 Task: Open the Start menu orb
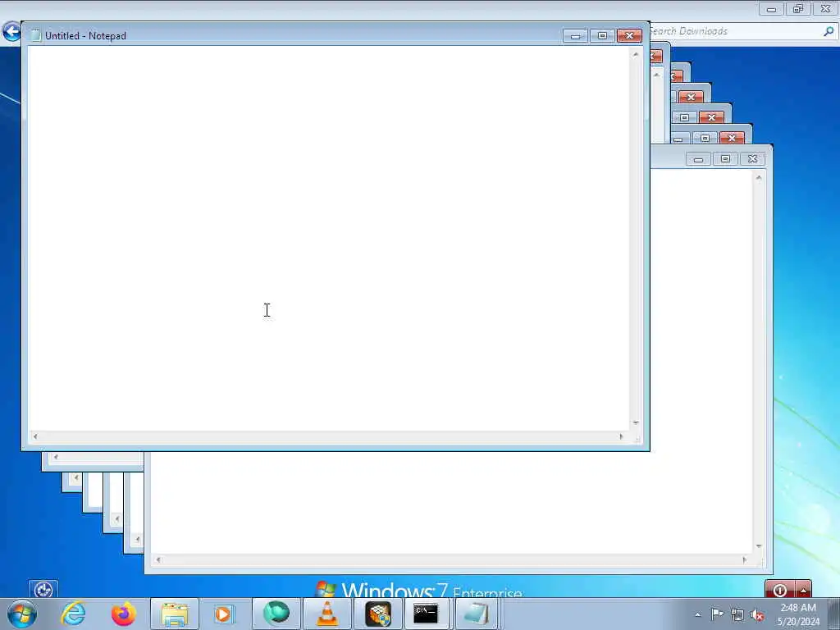click(22, 614)
